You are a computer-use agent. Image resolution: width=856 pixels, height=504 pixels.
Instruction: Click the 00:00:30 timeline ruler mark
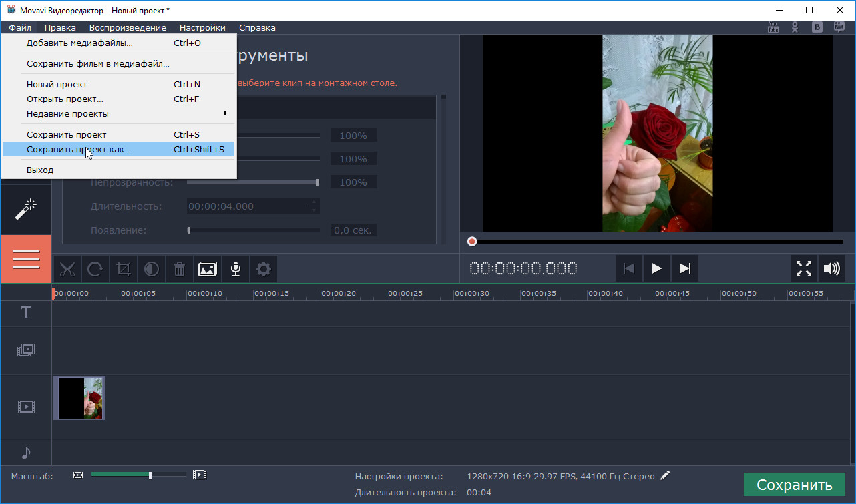[472, 294]
